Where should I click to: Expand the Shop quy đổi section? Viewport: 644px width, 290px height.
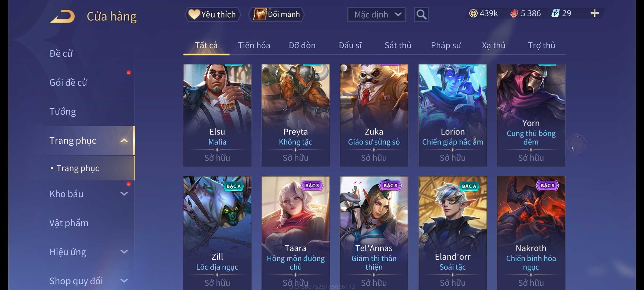[124, 281]
